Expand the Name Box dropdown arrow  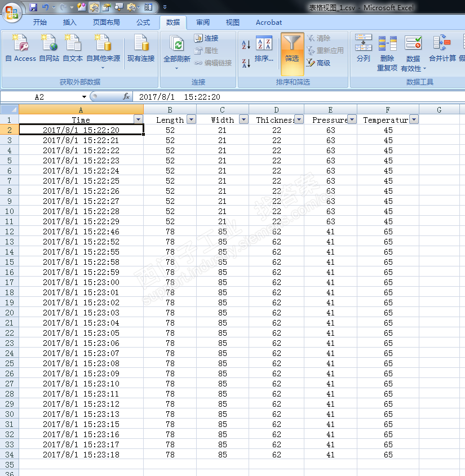point(84,97)
